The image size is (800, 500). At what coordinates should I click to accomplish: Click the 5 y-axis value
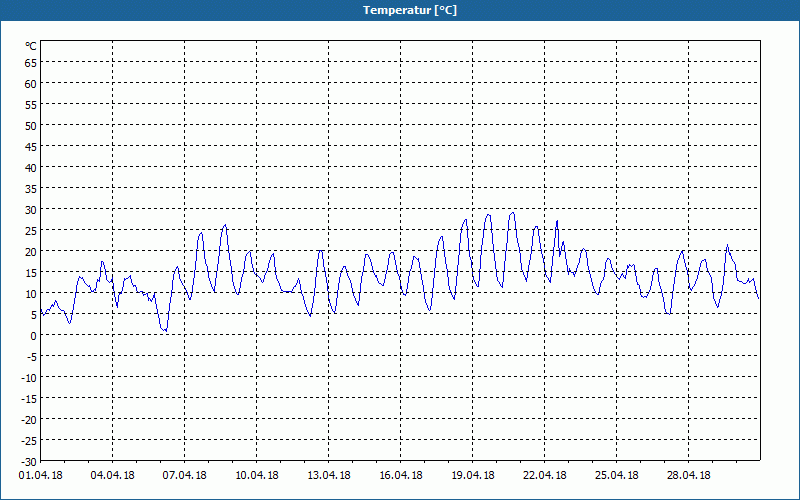34,315
